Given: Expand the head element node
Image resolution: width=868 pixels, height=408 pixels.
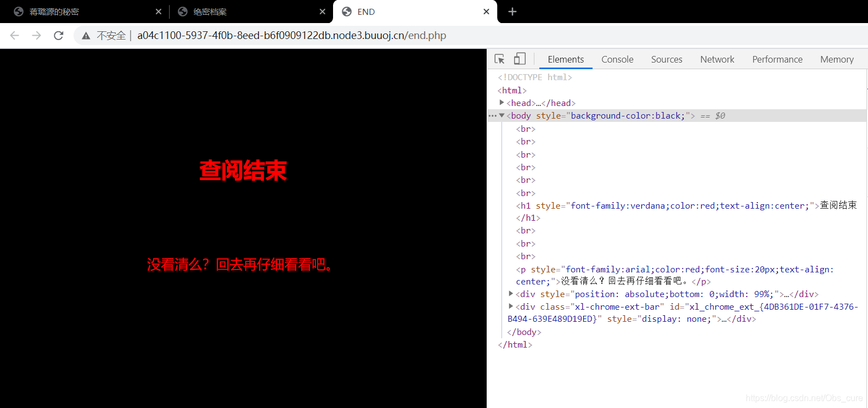Looking at the screenshot, I should coord(501,103).
